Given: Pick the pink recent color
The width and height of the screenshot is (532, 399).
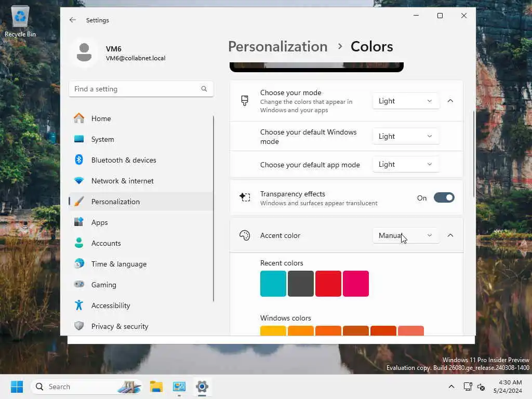Looking at the screenshot, I should click(355, 283).
